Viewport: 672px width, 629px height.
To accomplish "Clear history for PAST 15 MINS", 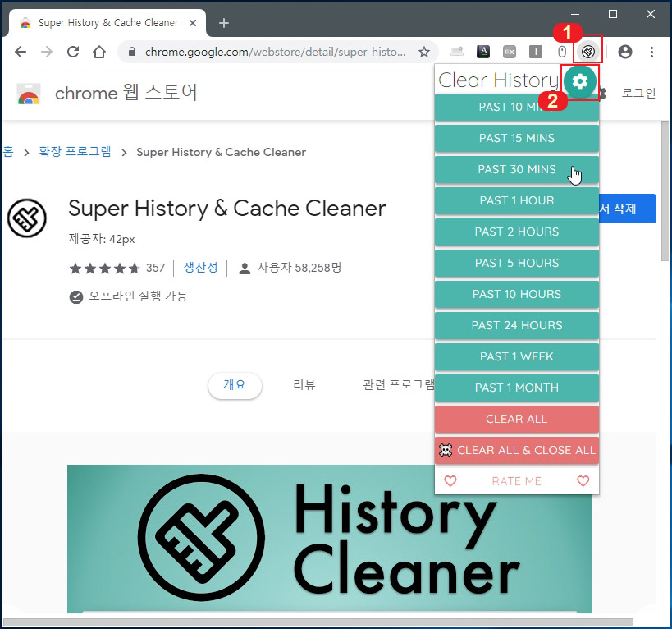I will [516, 138].
